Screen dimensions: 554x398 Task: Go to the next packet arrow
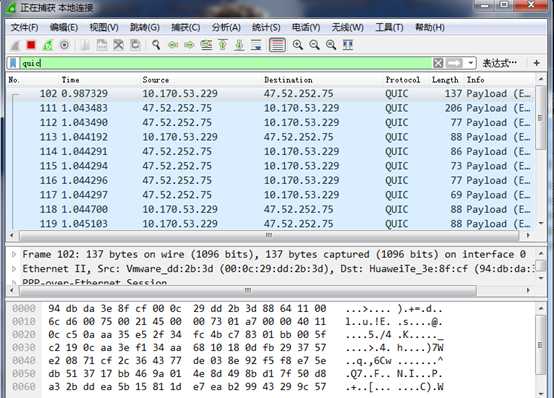click(189, 45)
